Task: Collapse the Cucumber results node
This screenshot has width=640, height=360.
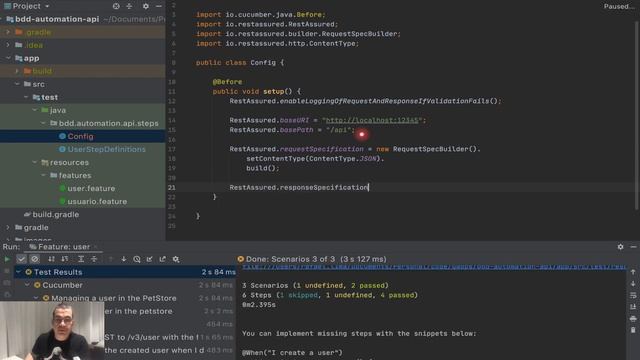Action: (27, 285)
